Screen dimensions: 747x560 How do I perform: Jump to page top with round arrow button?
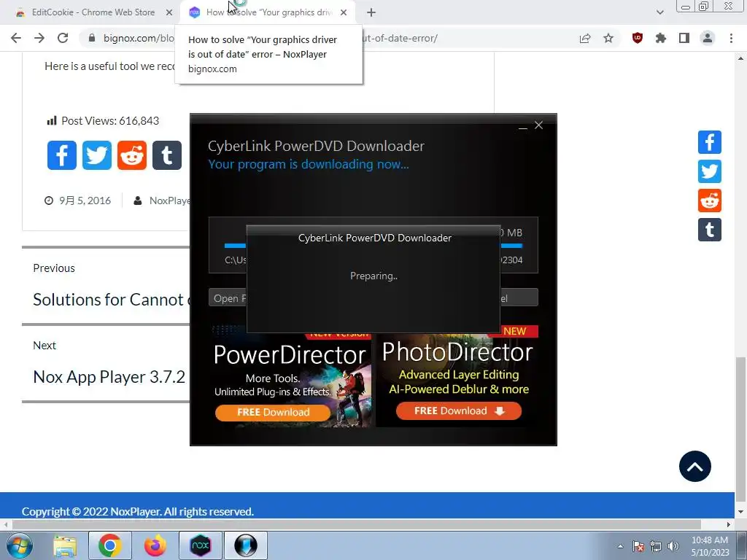(x=694, y=466)
